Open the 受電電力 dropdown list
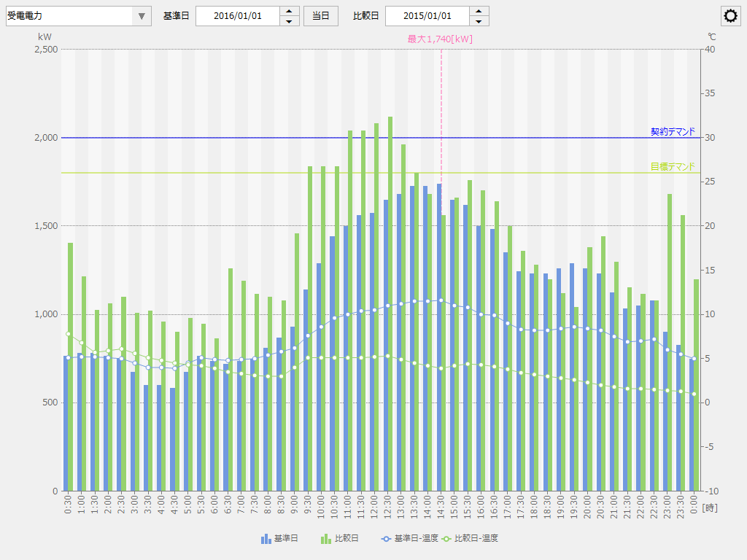This screenshot has width=747, height=560. (142, 16)
